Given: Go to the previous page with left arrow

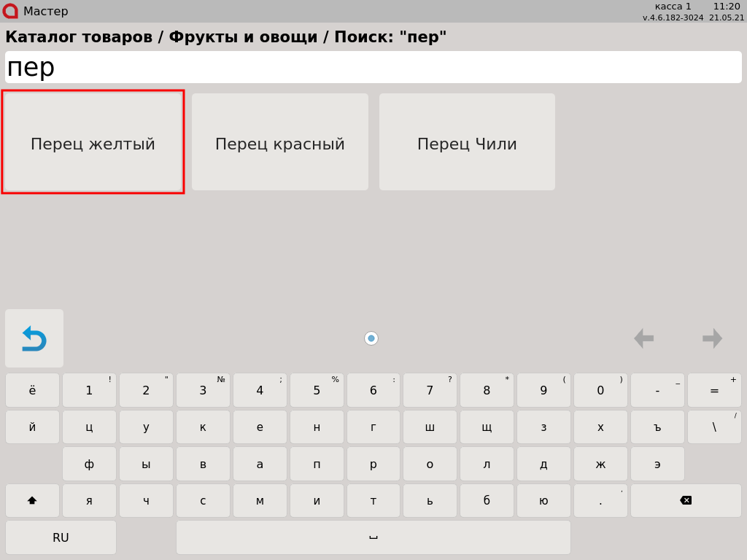Looking at the screenshot, I should (x=643, y=338).
